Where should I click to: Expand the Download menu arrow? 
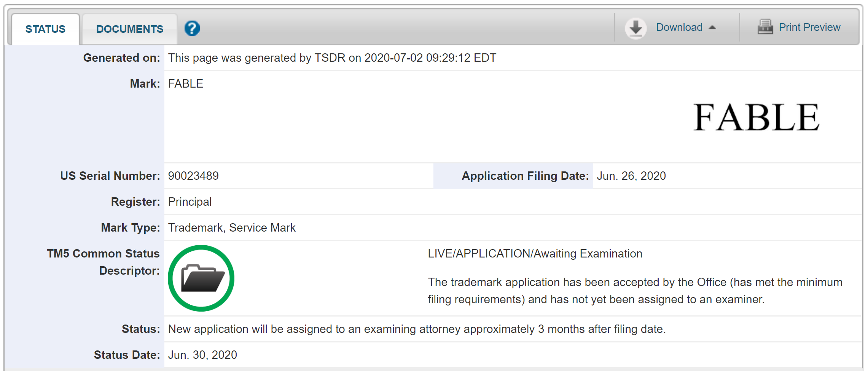(x=712, y=27)
